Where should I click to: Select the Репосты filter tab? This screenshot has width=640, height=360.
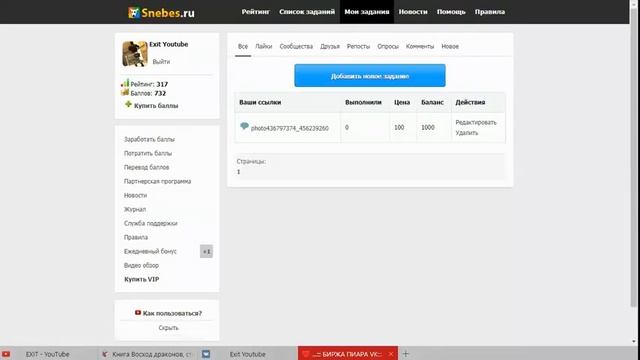(x=358, y=47)
